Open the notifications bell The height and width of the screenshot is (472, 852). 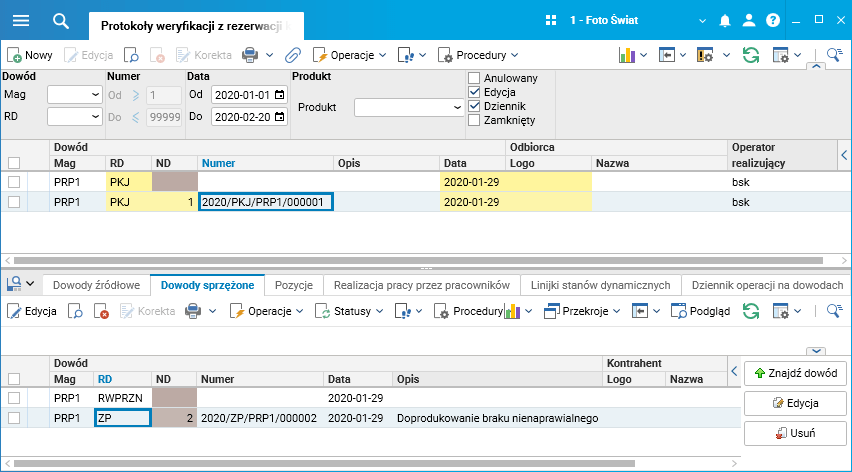point(725,21)
